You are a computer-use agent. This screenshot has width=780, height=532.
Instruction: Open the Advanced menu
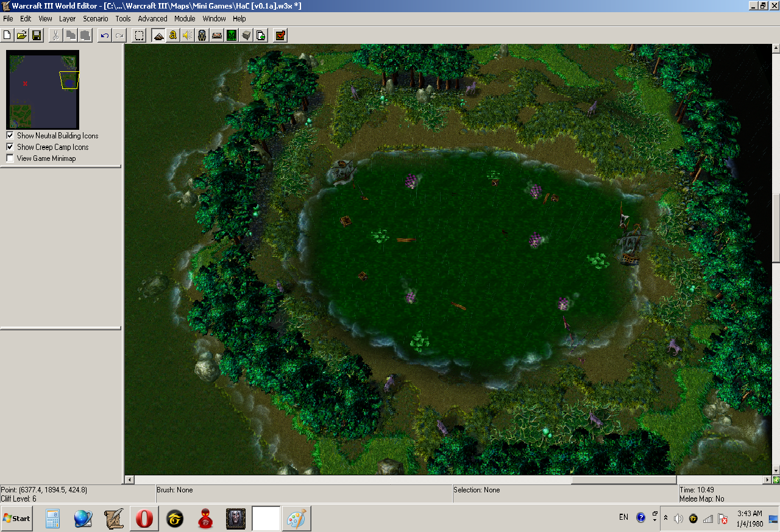tap(152, 19)
